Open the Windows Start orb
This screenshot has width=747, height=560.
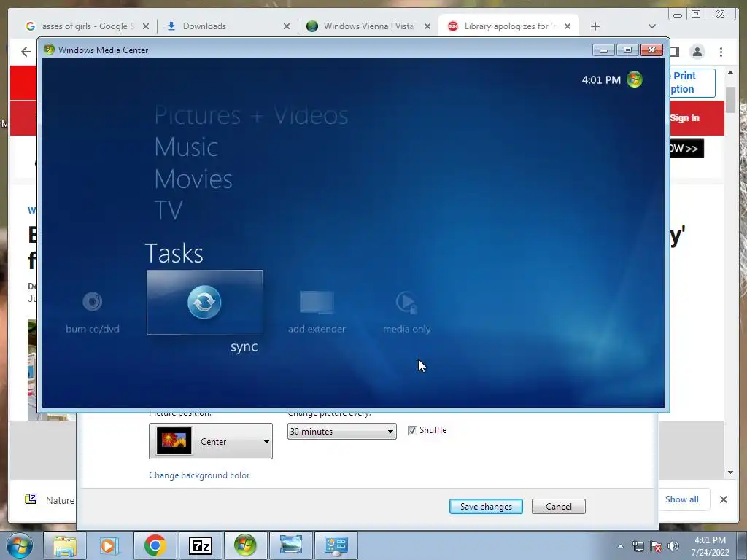[x=19, y=545]
